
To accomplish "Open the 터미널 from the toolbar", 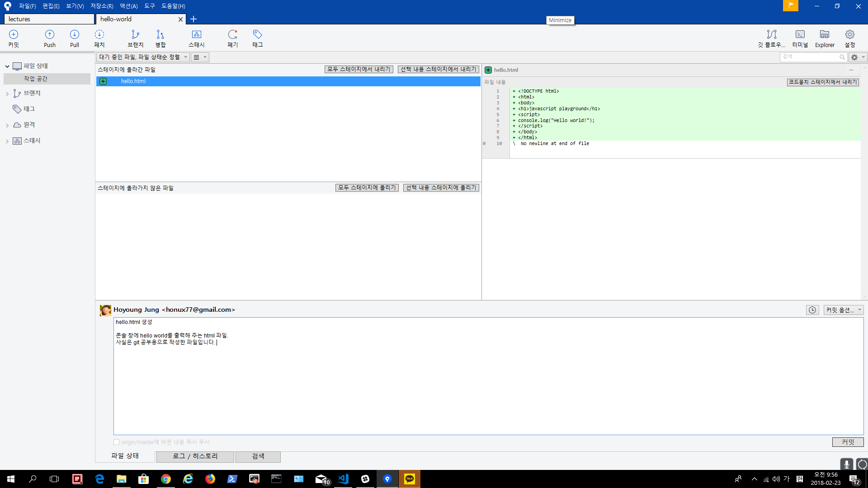I will (800, 38).
